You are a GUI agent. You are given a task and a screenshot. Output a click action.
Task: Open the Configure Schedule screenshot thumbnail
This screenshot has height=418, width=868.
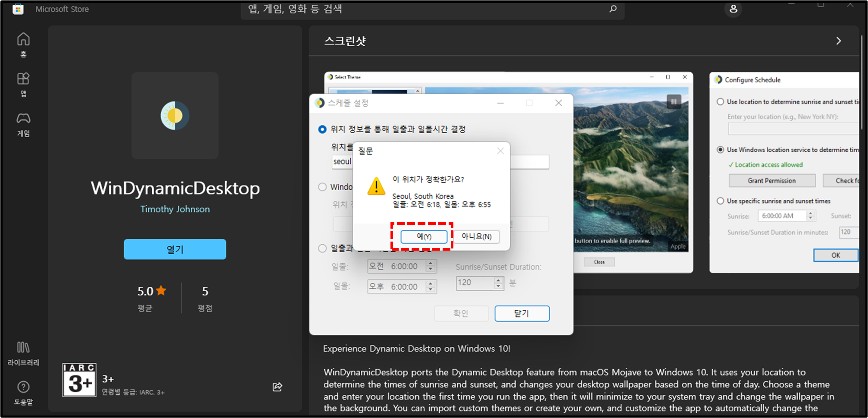[x=784, y=172]
